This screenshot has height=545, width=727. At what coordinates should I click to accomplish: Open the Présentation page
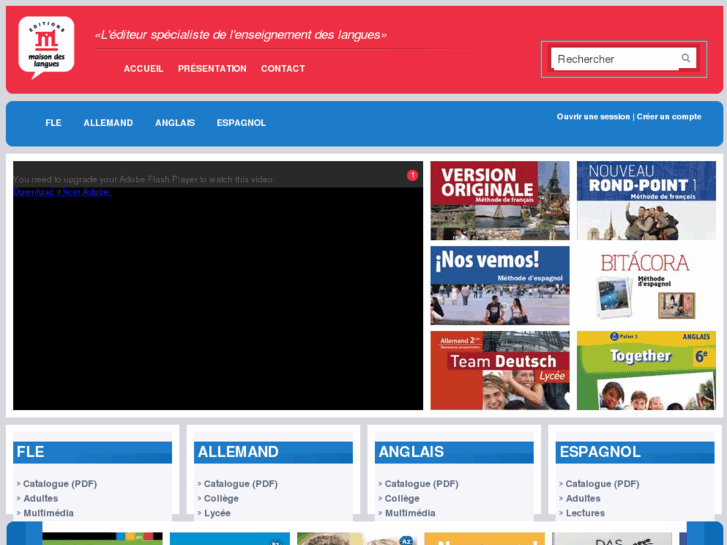click(x=212, y=69)
